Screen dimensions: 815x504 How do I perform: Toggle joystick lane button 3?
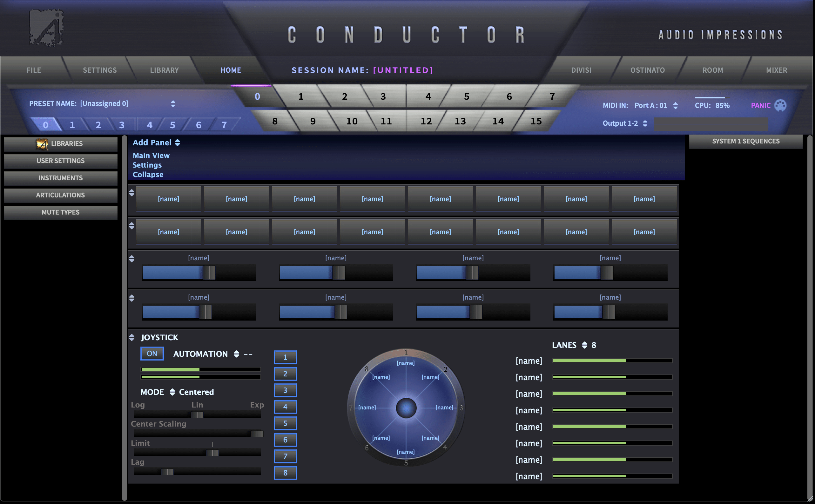286,390
